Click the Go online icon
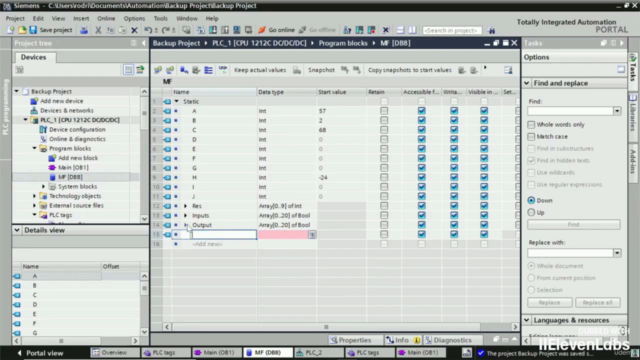 (262, 30)
